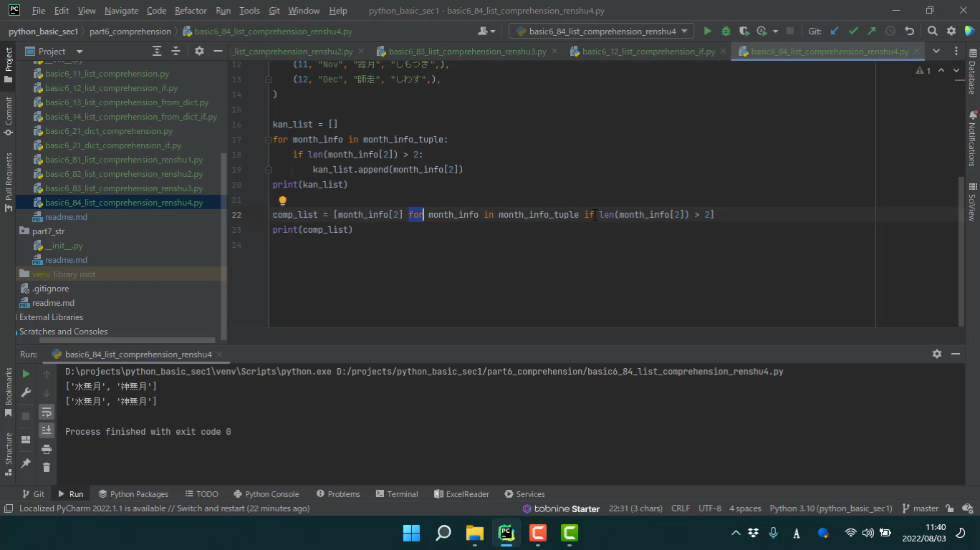This screenshot has width=980, height=550.
Task: Open the Terminal tool window
Action: (x=395, y=494)
